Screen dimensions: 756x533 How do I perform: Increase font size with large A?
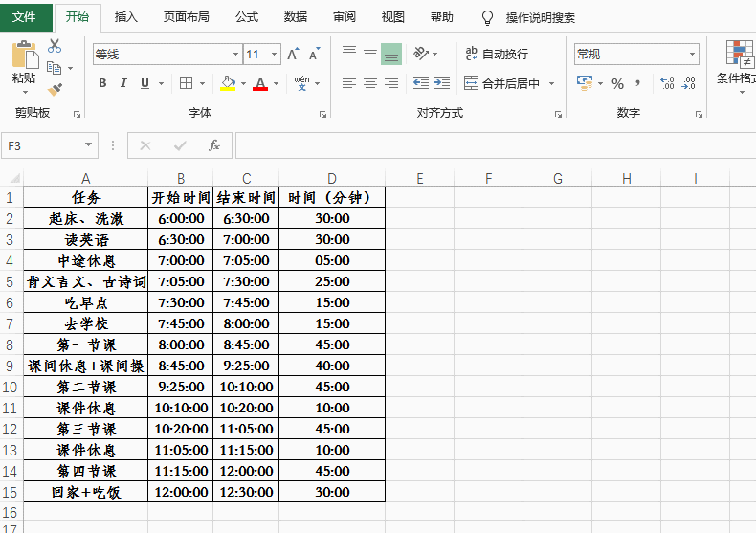tap(293, 54)
